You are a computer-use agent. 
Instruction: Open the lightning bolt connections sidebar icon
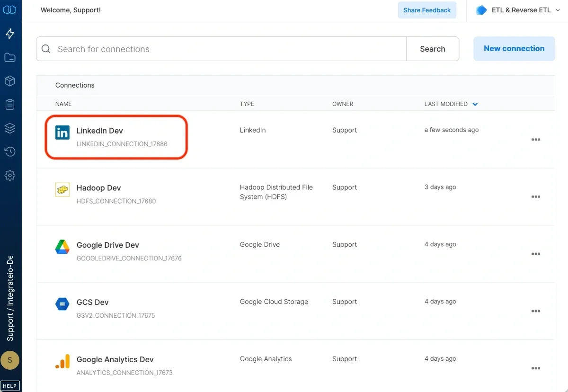click(9, 34)
